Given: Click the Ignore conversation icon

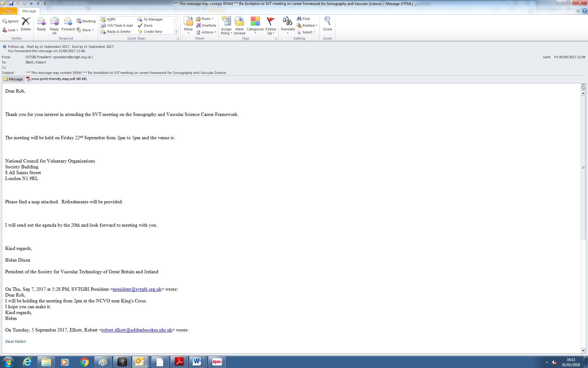Looking at the screenshot, I should tap(10, 21).
